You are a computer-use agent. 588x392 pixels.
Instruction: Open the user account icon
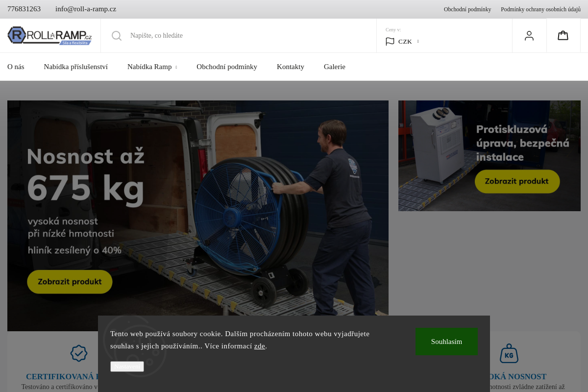coord(529,36)
